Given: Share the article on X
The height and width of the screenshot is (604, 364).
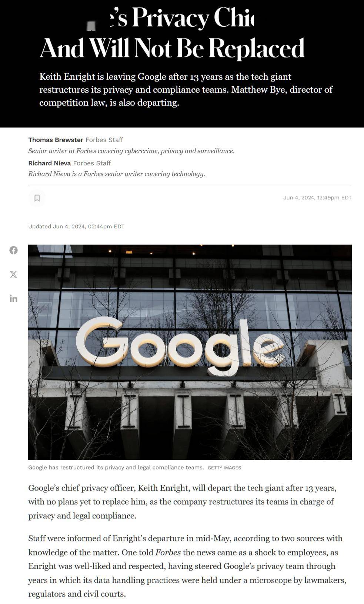Looking at the screenshot, I should click(x=14, y=274).
